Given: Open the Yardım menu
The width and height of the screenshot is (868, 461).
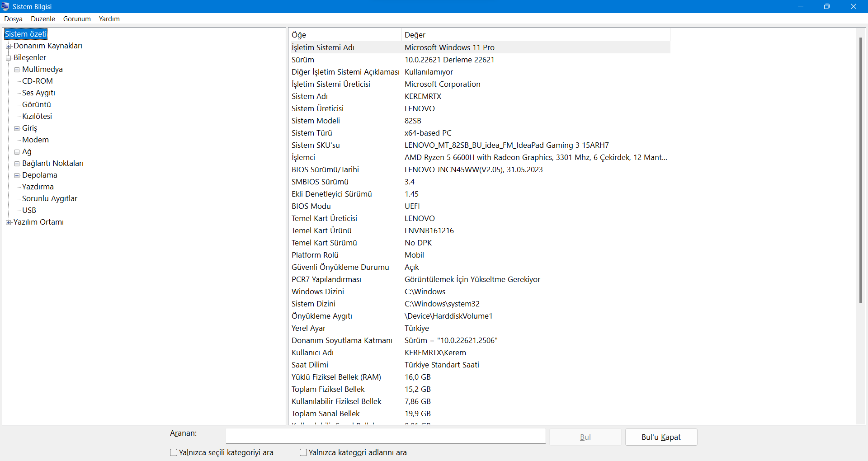Looking at the screenshot, I should [109, 19].
